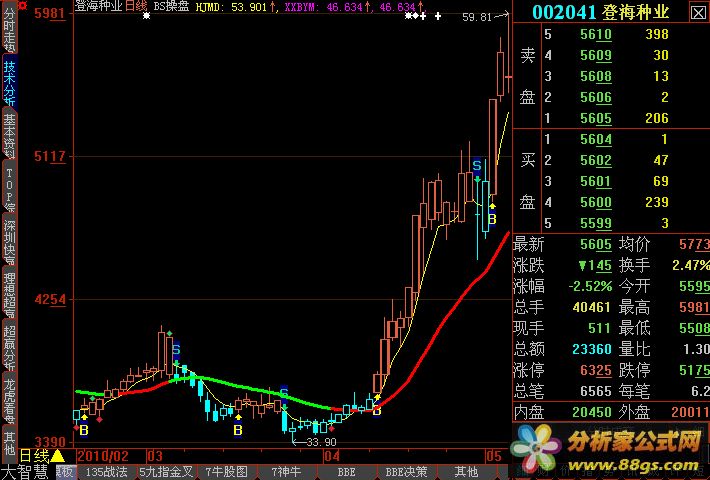Click the 日线 period label in chart title
The image size is (710, 480).
(x=135, y=6)
